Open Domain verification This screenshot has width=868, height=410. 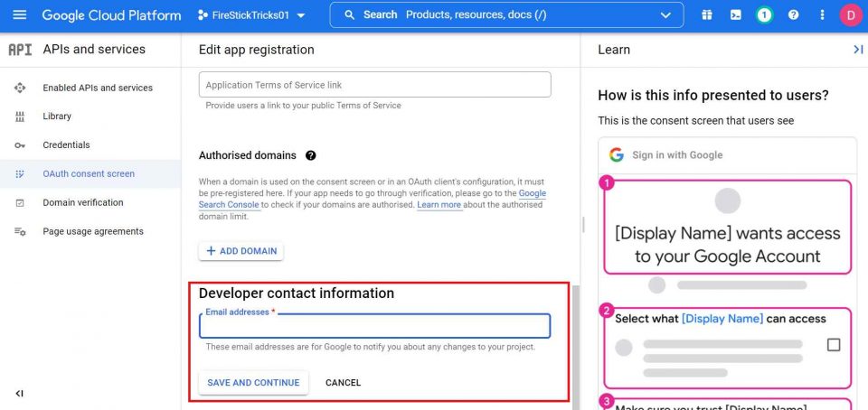click(83, 202)
